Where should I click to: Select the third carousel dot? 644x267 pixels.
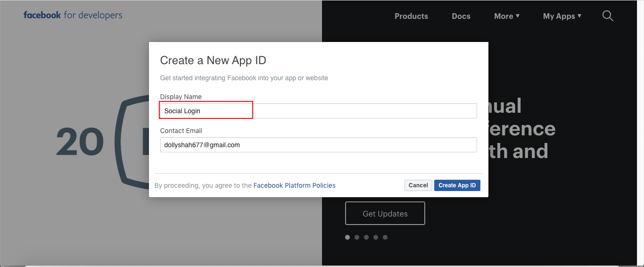366,237
